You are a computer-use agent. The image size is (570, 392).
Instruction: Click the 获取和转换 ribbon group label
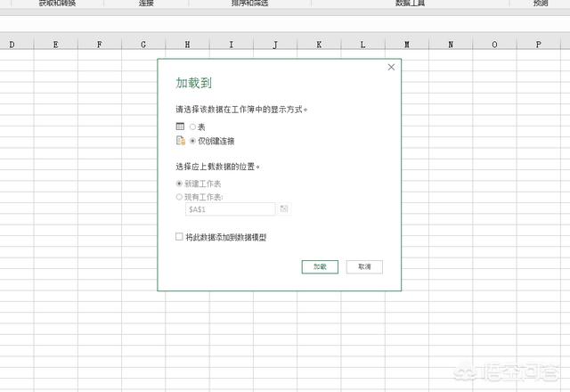pyautogui.click(x=58, y=4)
